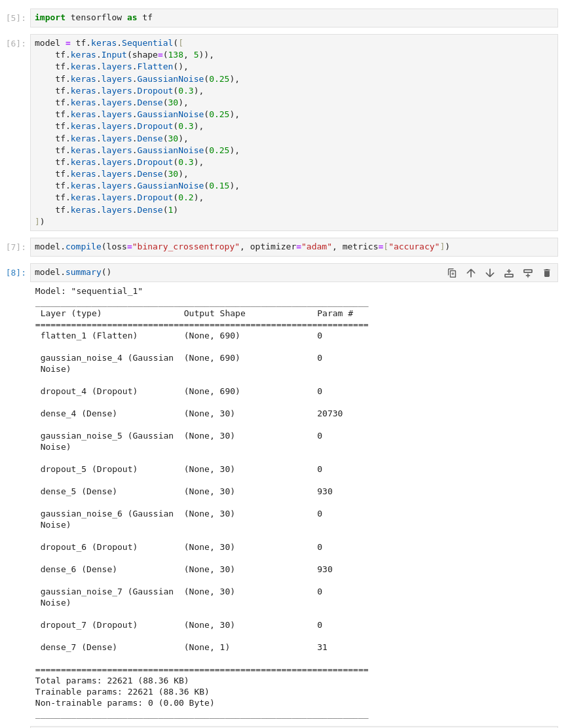Move the selected cell down
Viewport: 564px width, 728px height.
(x=490, y=273)
